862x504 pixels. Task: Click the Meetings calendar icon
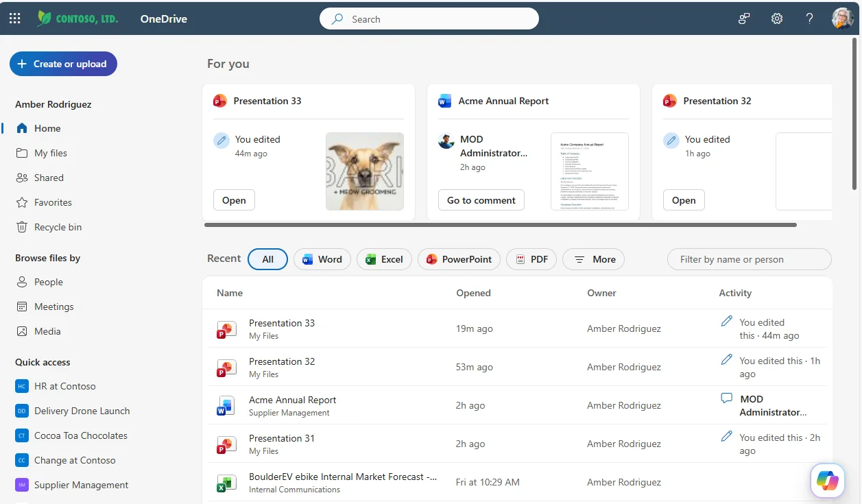coord(22,307)
